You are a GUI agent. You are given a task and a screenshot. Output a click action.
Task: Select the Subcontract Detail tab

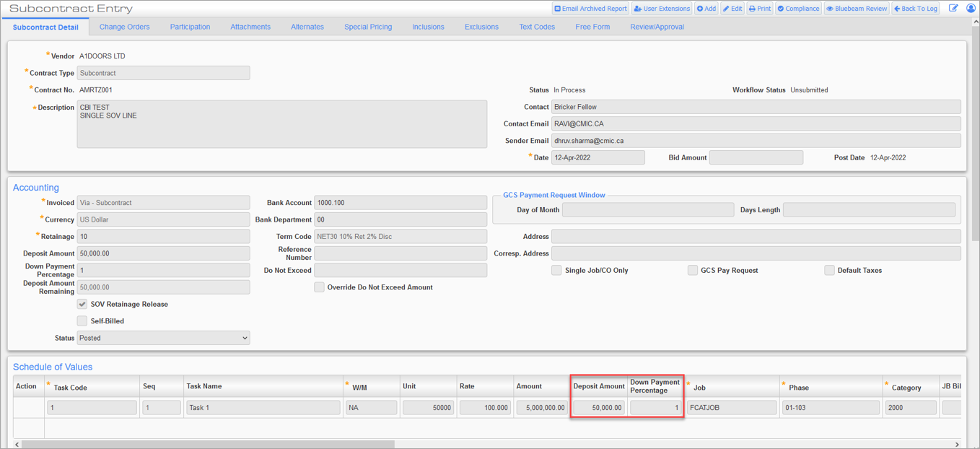[x=45, y=27]
